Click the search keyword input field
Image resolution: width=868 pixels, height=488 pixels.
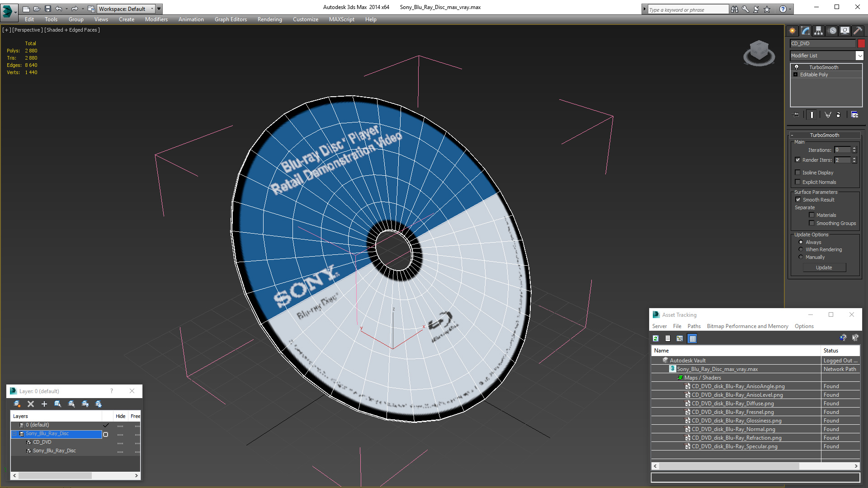click(x=688, y=9)
